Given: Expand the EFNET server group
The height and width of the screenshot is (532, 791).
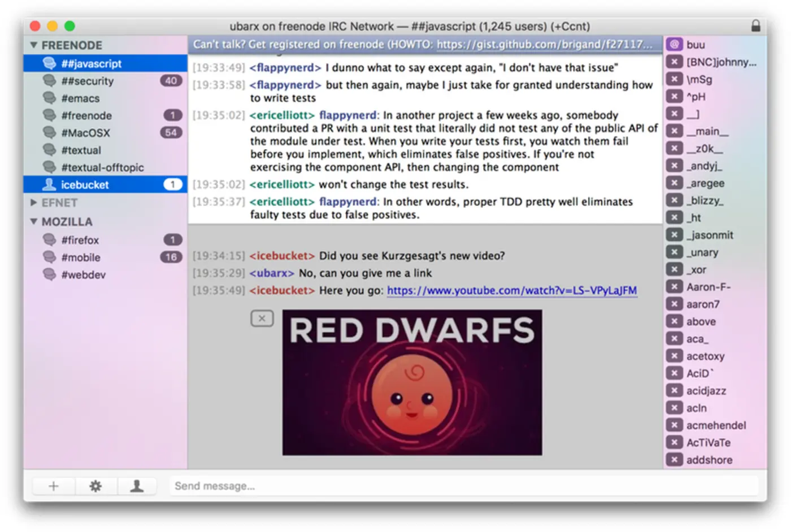Looking at the screenshot, I should [34, 202].
